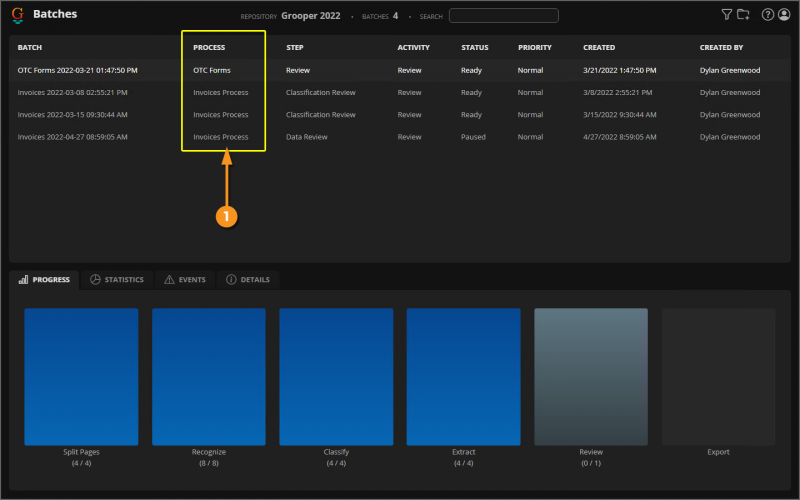The image size is (800, 500).
Task: Sort batches by Created column header
Action: (599, 48)
